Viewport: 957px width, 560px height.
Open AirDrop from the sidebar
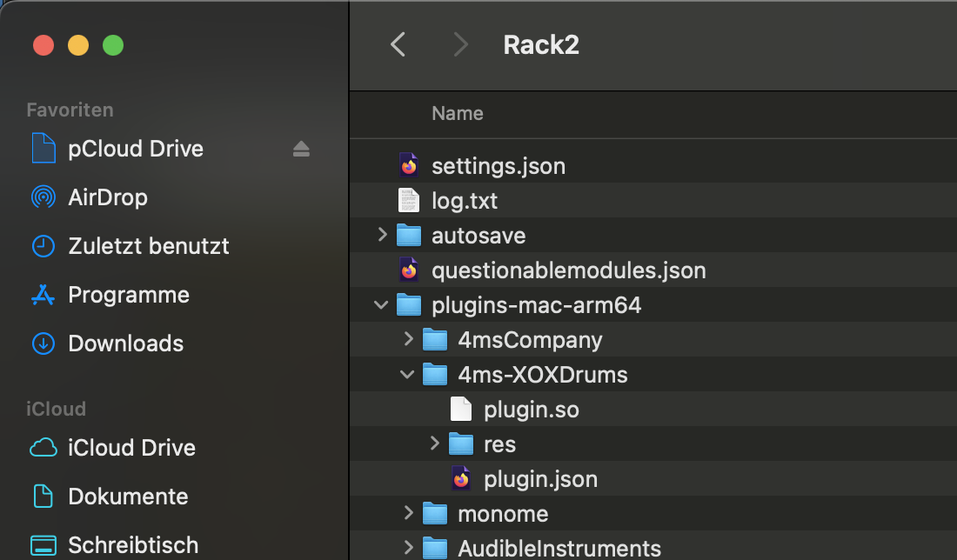[108, 197]
